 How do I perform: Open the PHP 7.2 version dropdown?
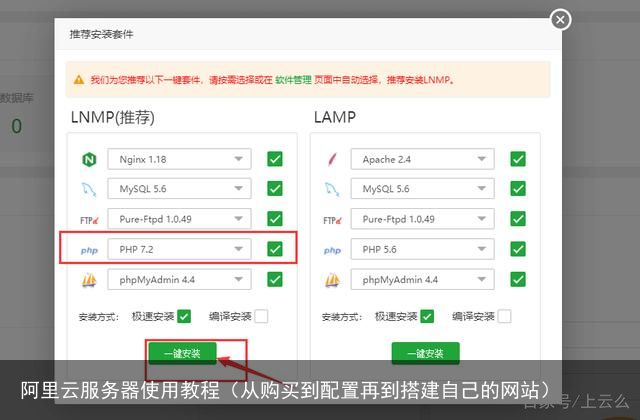click(179, 249)
